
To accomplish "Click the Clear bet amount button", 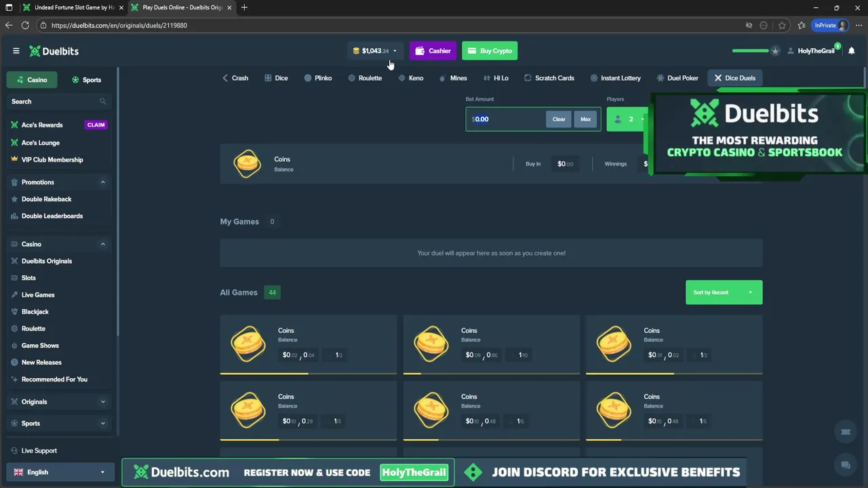I will pyautogui.click(x=559, y=119).
